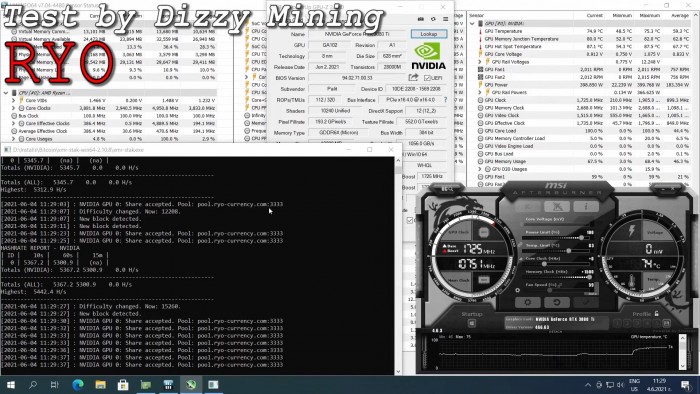The height and width of the screenshot is (394, 700).
Task: Collapse the CPU AMD Ryzen section
Action: 6,93
